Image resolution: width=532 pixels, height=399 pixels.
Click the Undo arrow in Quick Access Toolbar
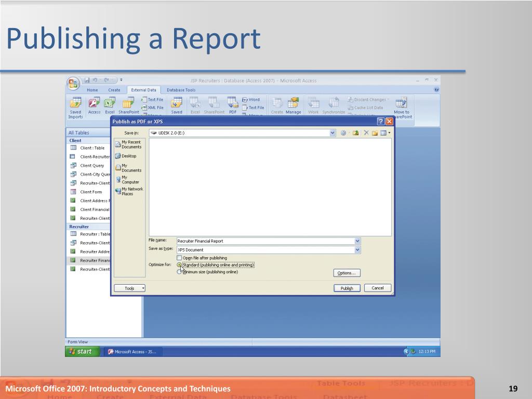(95, 80)
